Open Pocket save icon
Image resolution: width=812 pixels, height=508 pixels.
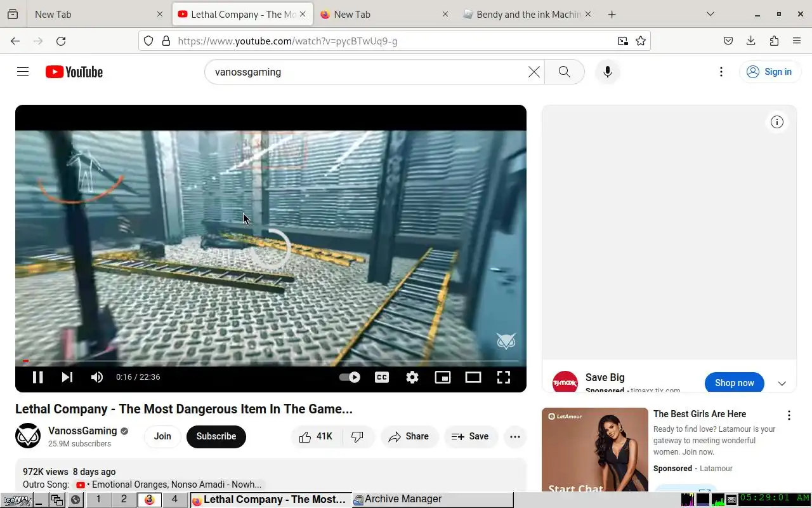(x=728, y=41)
